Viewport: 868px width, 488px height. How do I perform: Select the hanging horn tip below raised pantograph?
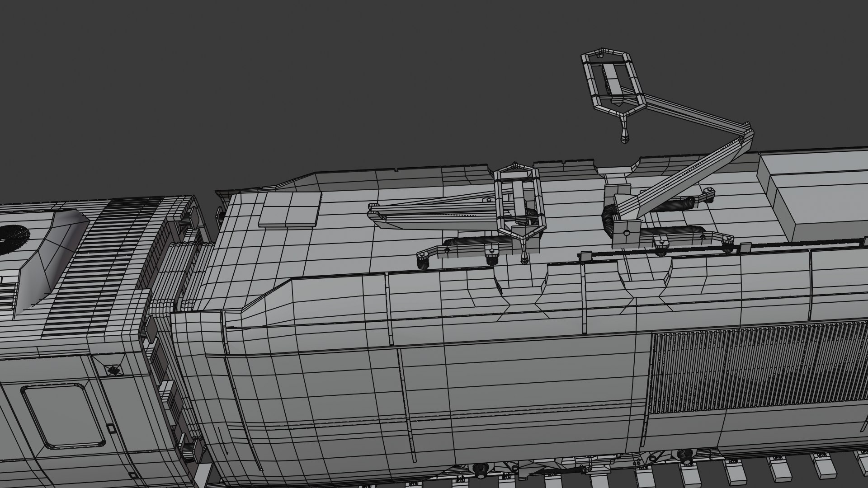[624, 135]
